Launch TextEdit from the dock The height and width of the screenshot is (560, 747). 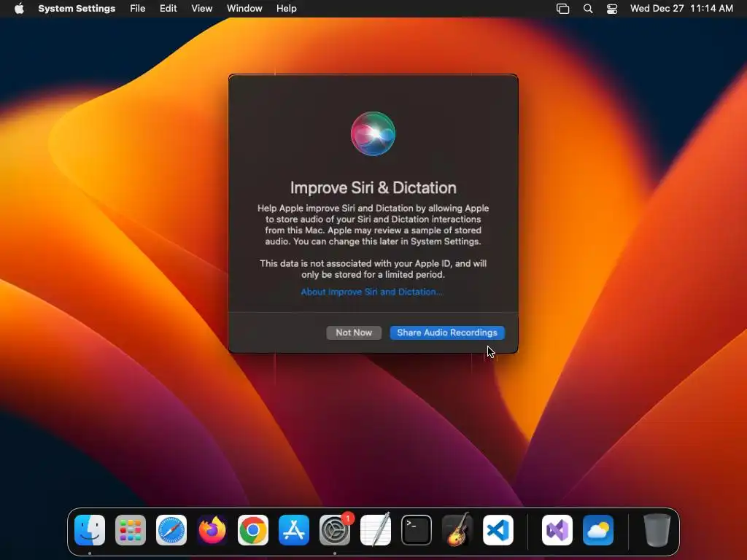tap(376, 530)
